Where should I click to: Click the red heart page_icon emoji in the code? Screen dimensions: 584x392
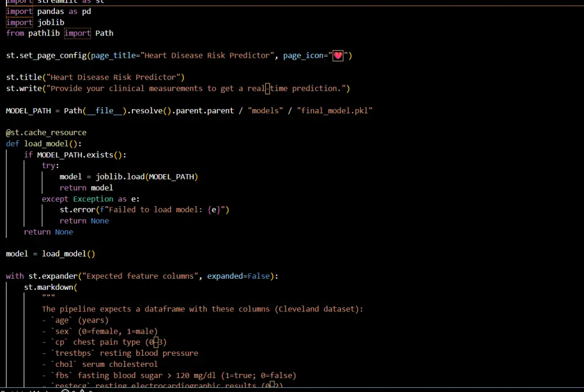point(338,55)
